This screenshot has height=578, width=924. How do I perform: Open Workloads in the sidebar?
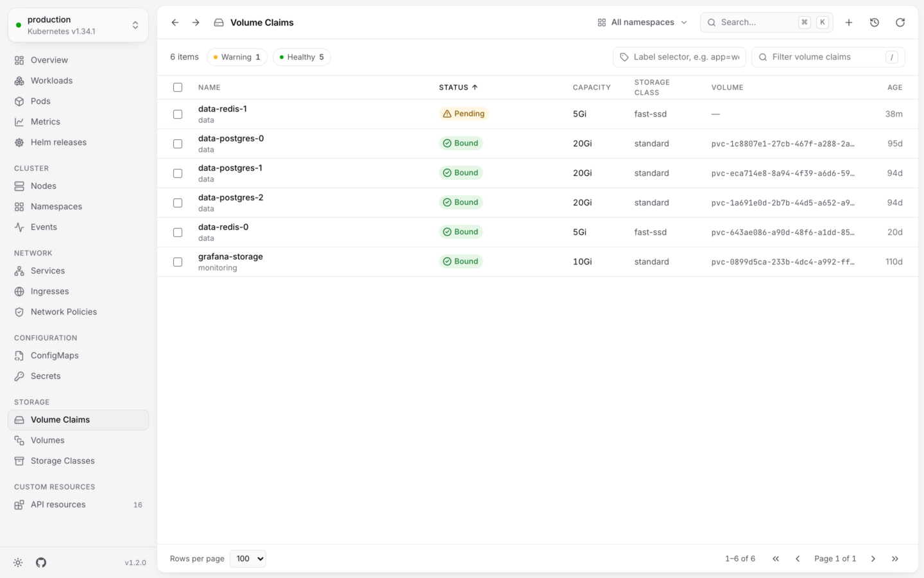[x=78, y=81]
